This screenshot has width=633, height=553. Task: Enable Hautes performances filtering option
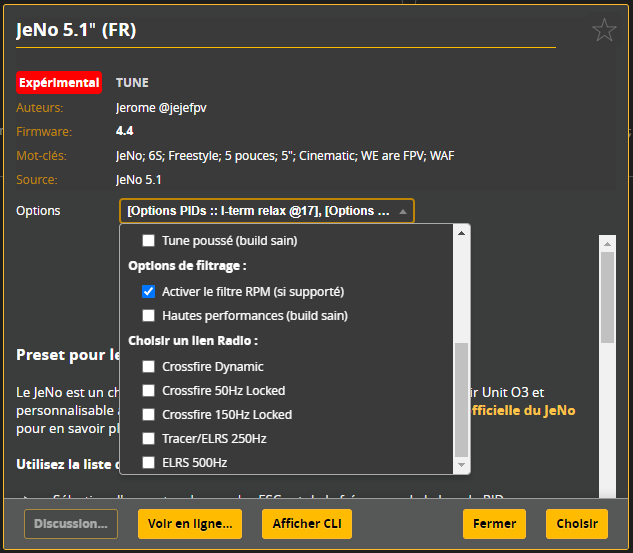[x=149, y=316]
